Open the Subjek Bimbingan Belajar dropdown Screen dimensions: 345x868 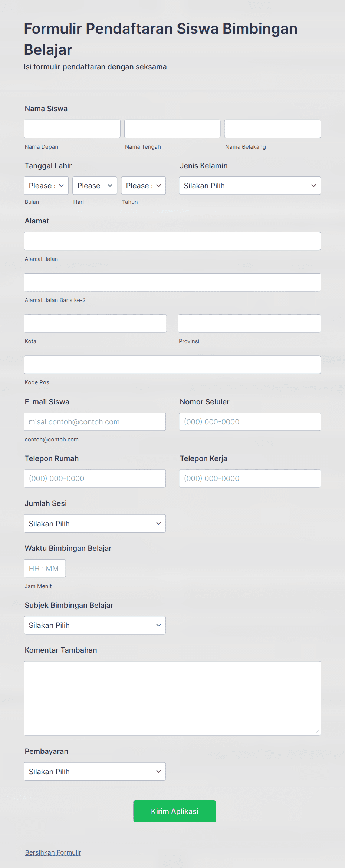pyautogui.click(x=95, y=625)
